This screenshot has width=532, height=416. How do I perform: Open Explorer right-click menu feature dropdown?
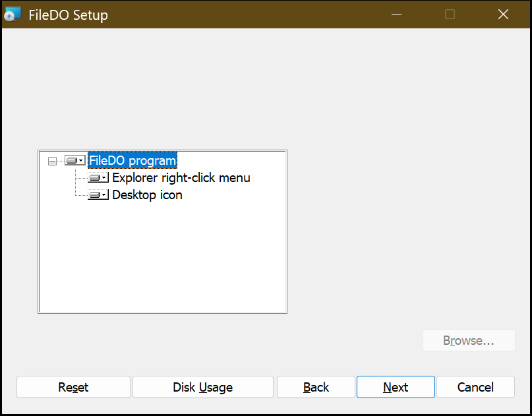[x=98, y=177]
